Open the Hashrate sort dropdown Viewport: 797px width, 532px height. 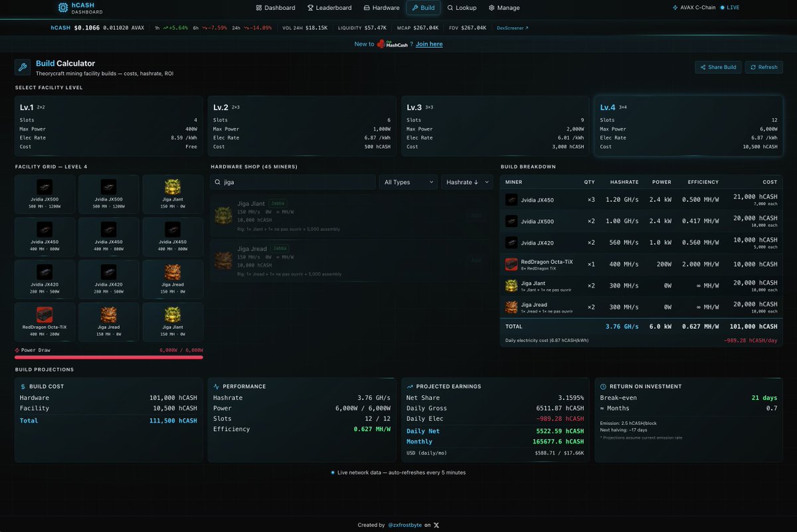[x=467, y=182]
